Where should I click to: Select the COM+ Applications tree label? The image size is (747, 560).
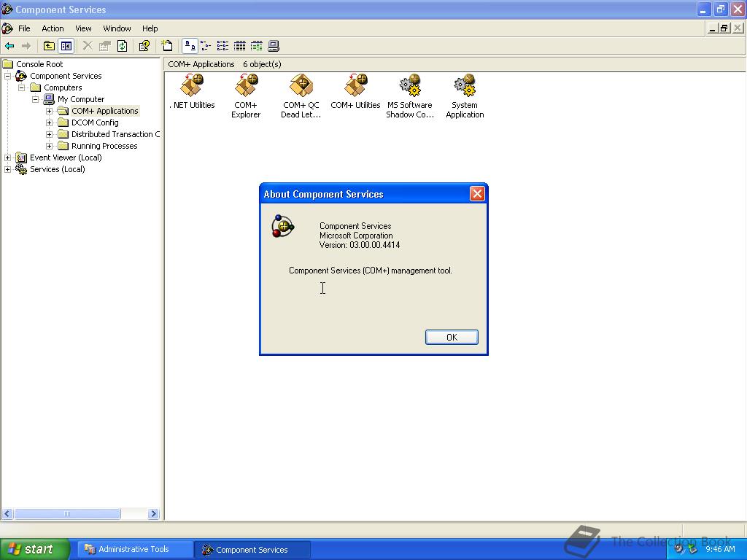[105, 111]
